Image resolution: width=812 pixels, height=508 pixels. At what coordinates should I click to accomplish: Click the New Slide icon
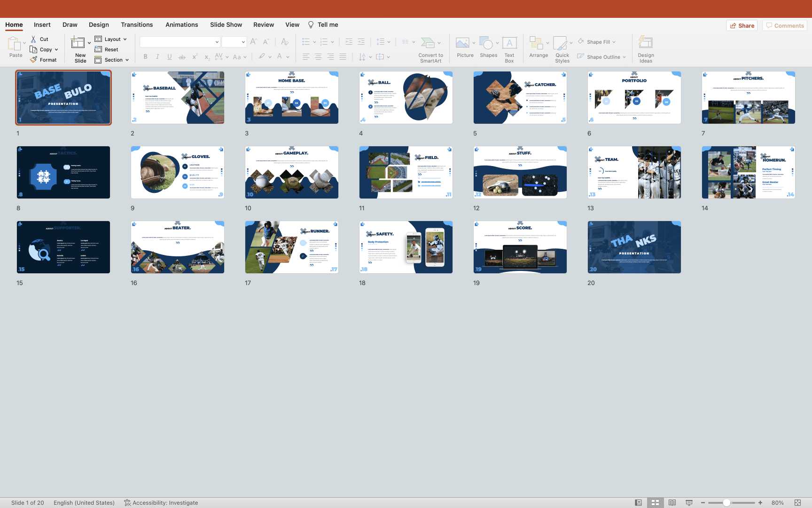pos(78,43)
